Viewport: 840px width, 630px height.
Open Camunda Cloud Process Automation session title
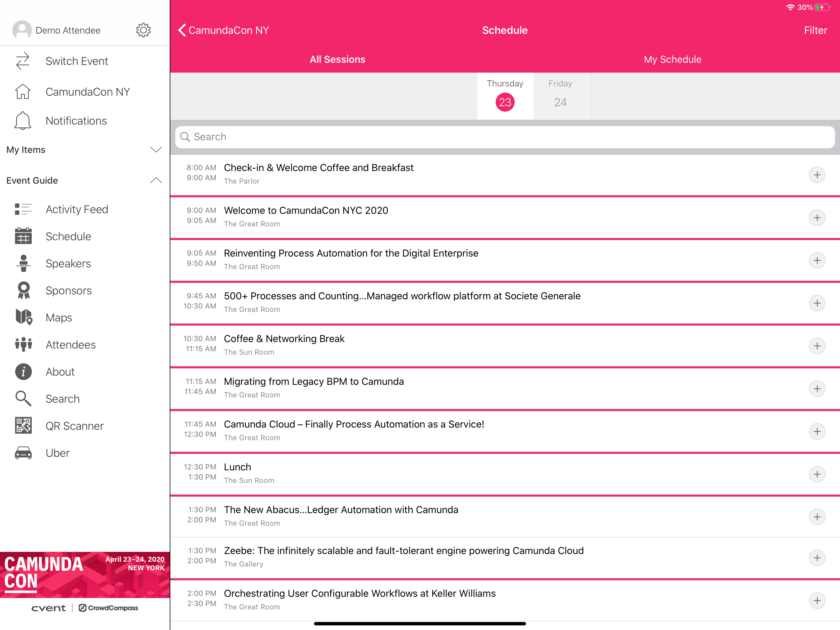354,424
